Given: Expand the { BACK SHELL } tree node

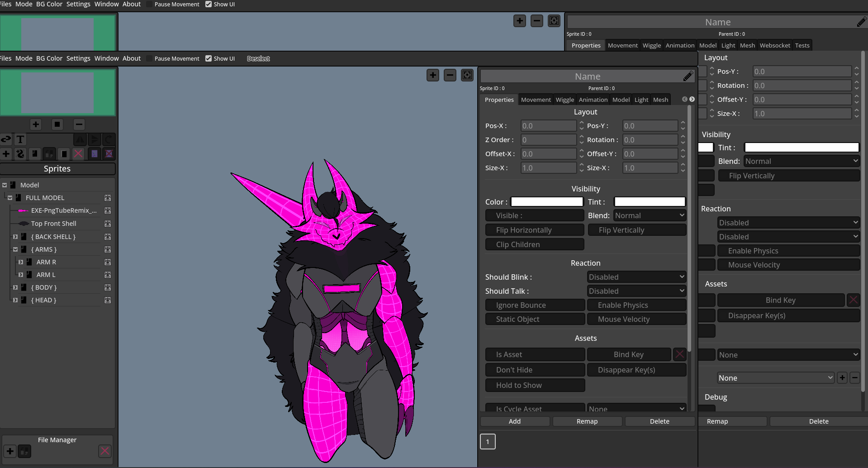Looking at the screenshot, I should 15,237.
